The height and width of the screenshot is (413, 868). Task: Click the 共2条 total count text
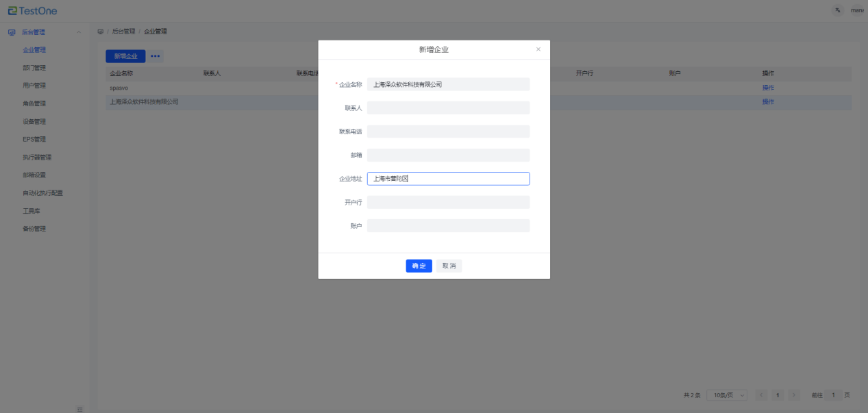click(x=692, y=395)
